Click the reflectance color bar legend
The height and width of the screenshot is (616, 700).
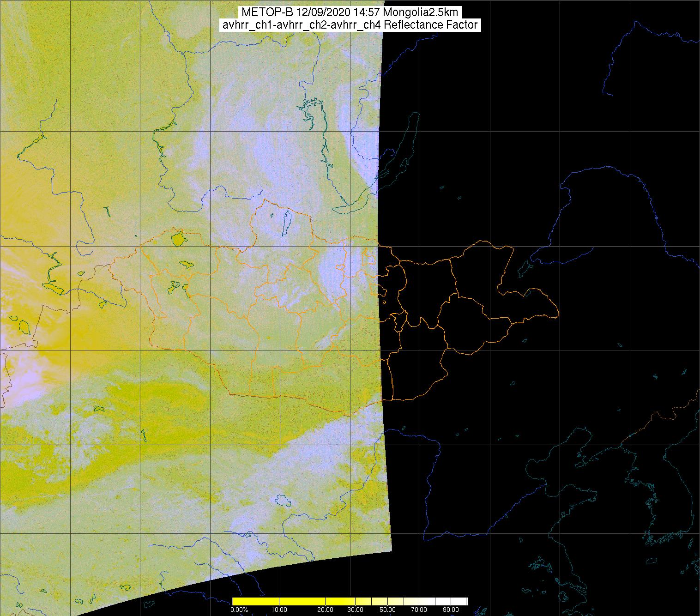(350, 601)
